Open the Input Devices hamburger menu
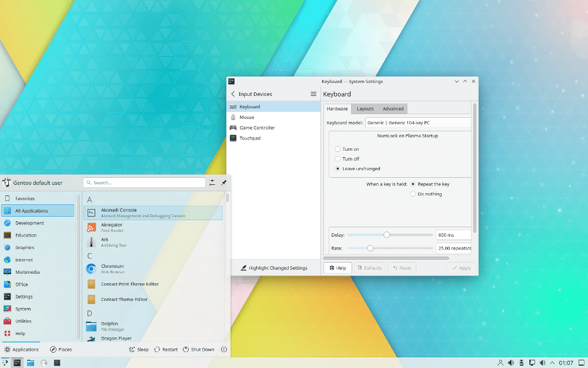The height and width of the screenshot is (368, 588). [x=314, y=94]
